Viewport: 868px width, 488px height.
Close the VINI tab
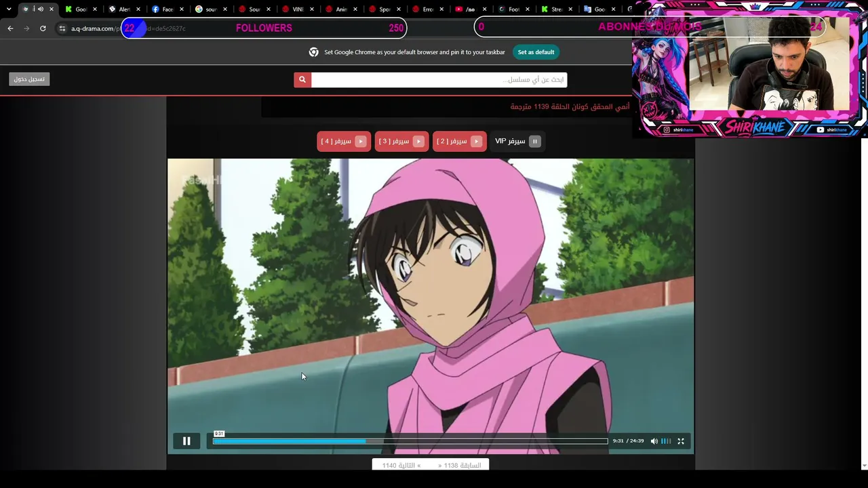tap(311, 9)
